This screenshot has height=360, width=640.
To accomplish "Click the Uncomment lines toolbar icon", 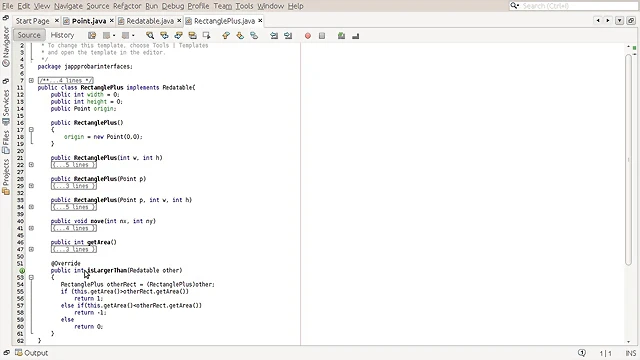I will 356,36.
